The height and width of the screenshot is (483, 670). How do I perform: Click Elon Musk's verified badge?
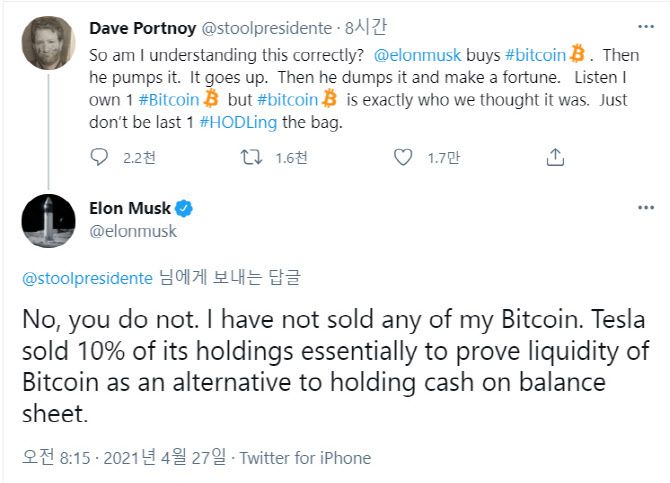point(184,210)
